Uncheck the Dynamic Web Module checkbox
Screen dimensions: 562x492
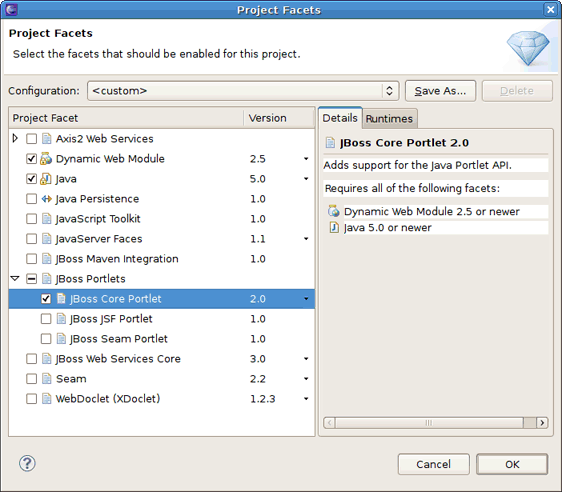[32, 159]
